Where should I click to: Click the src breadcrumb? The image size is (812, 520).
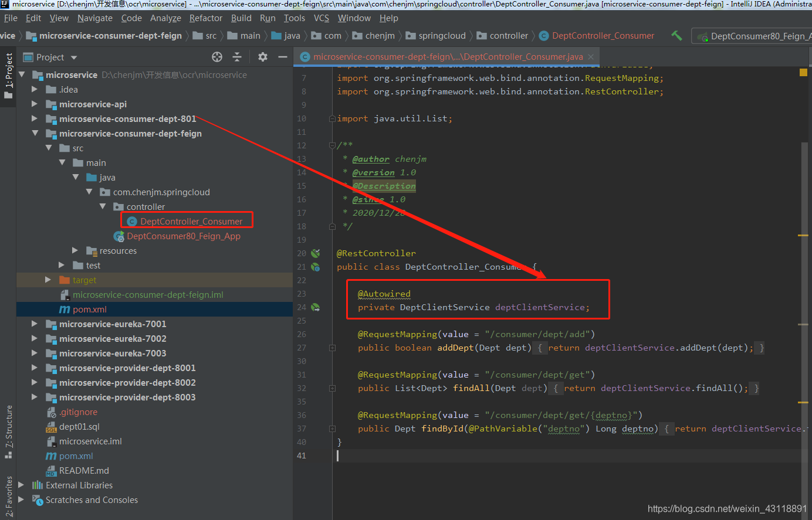click(x=205, y=36)
